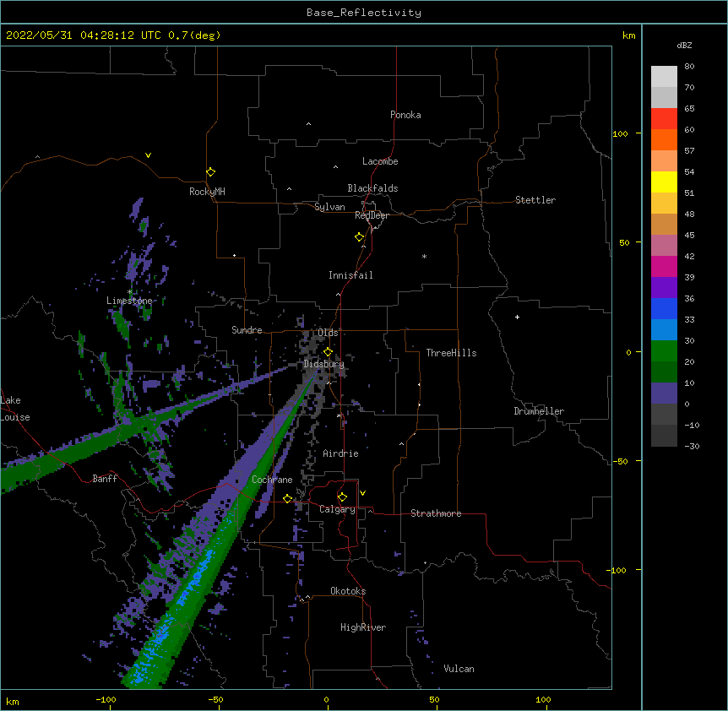
Task: Select the Strathmore label
Action: [x=436, y=513]
